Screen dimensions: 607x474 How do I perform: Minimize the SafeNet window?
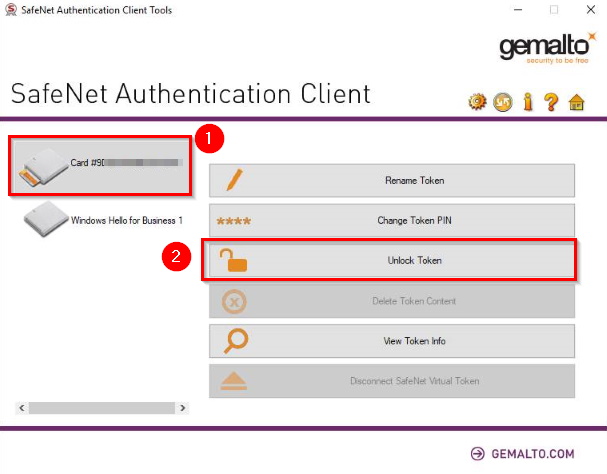point(518,10)
